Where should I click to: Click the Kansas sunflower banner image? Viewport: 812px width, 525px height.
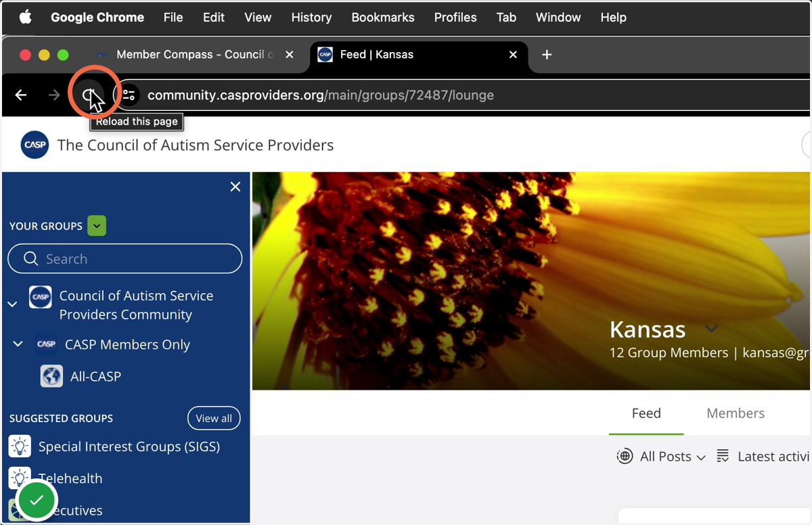531,281
